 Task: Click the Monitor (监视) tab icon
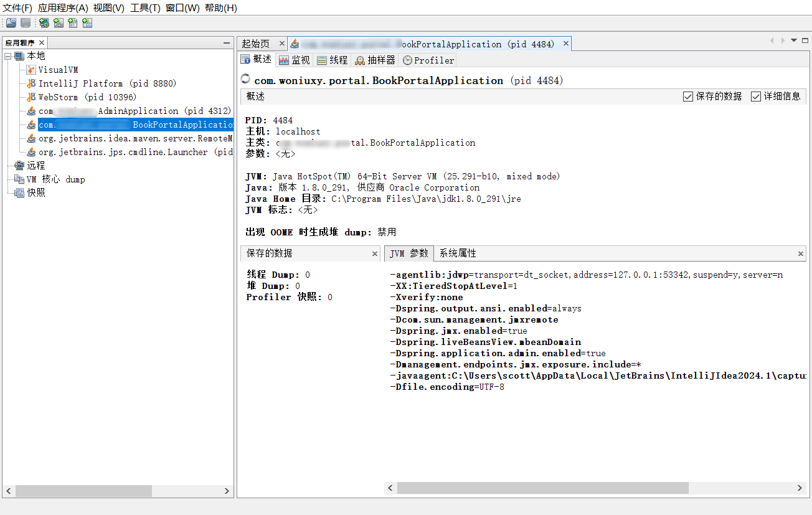[284, 60]
